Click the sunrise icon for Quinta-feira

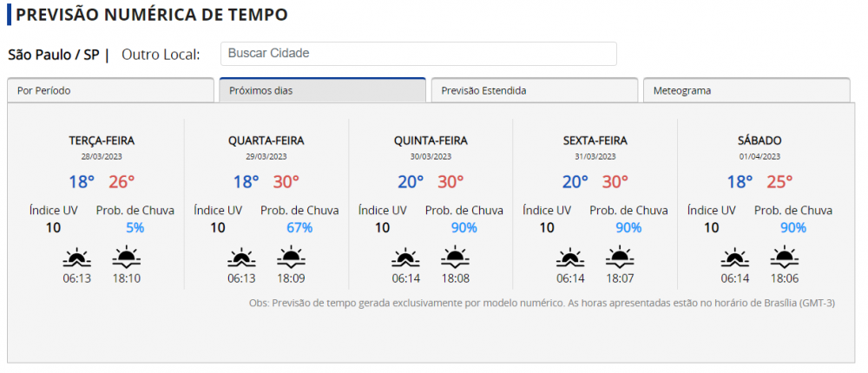pyautogui.click(x=405, y=258)
